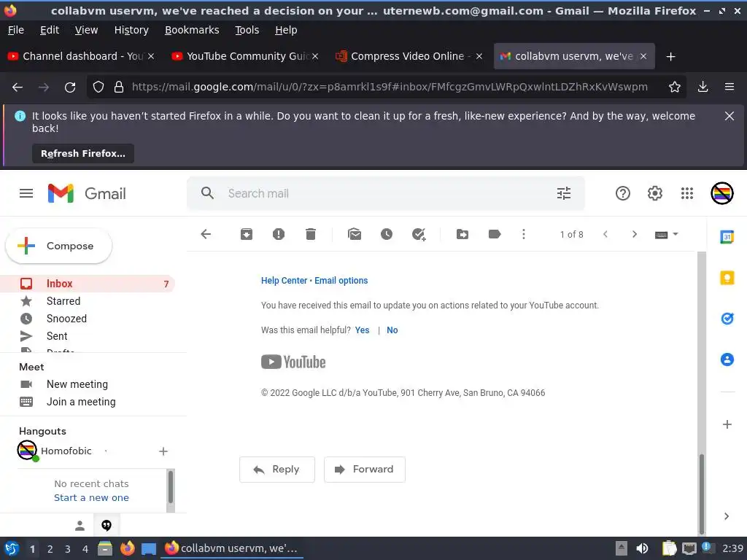
Task: Open Google Calendar side panel
Action: pyautogui.click(x=727, y=237)
